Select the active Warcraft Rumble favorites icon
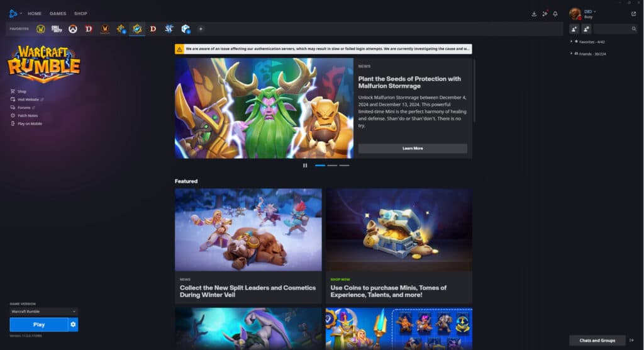Image resolution: width=644 pixels, height=350 pixels. (136, 29)
